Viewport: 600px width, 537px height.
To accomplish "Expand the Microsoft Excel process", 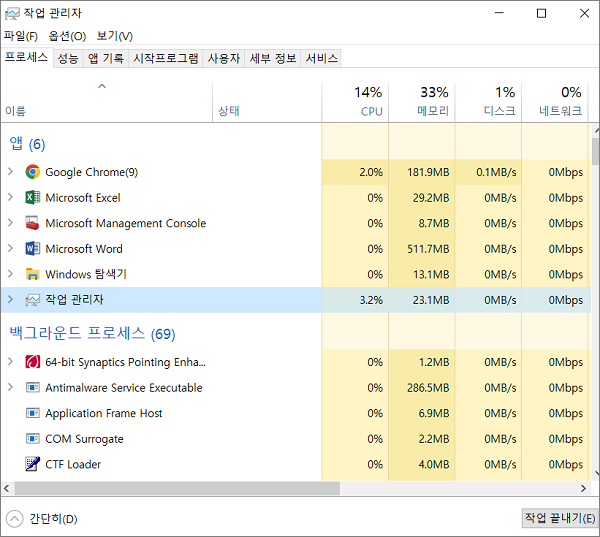I will (10, 197).
